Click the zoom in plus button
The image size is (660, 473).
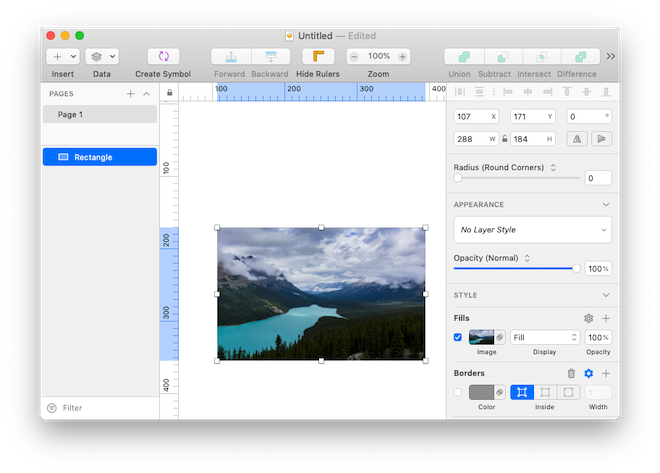click(x=403, y=57)
